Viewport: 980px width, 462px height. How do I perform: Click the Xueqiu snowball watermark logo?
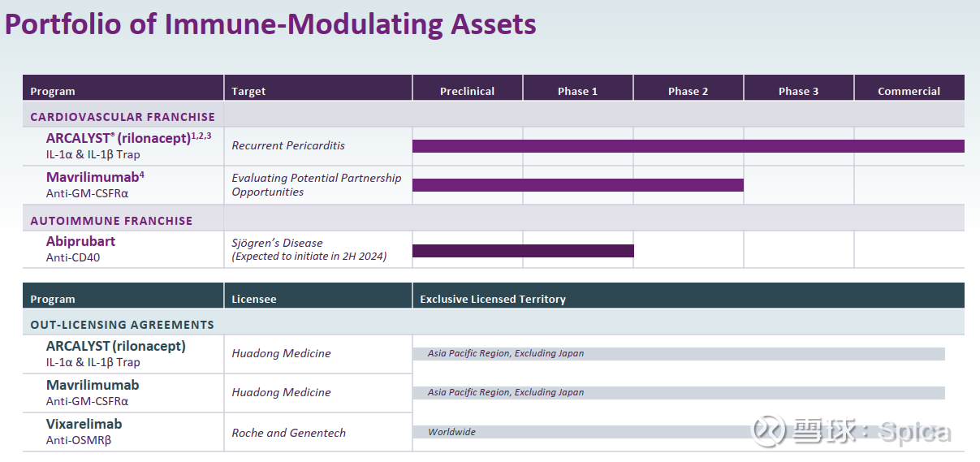point(768,431)
